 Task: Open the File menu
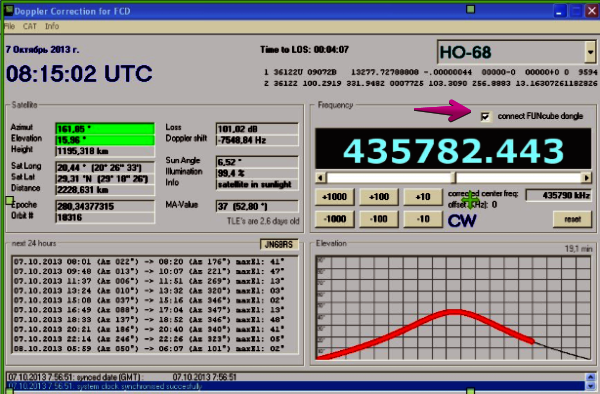pyautogui.click(x=9, y=26)
